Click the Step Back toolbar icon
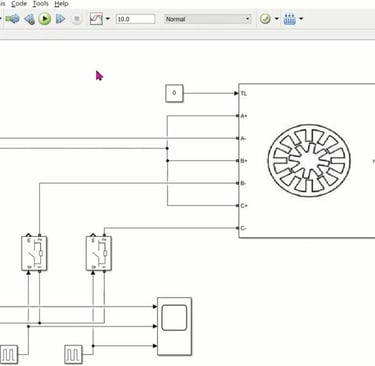 tap(29, 19)
